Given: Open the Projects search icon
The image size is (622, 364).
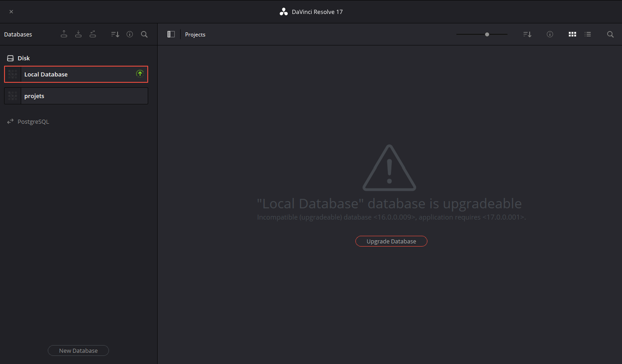Looking at the screenshot, I should tap(610, 34).
